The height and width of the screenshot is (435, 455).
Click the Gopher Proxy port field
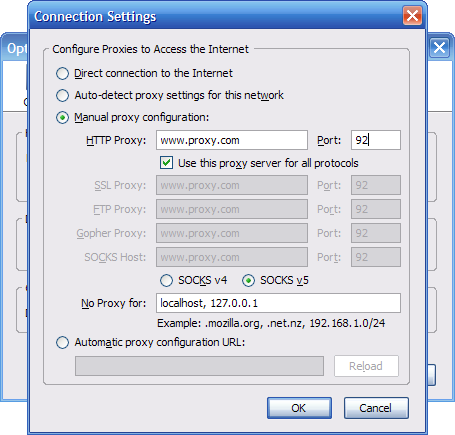click(376, 233)
